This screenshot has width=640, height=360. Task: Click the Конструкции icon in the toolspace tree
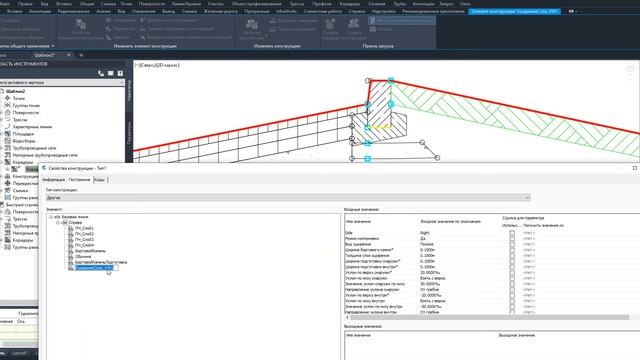tap(7, 176)
